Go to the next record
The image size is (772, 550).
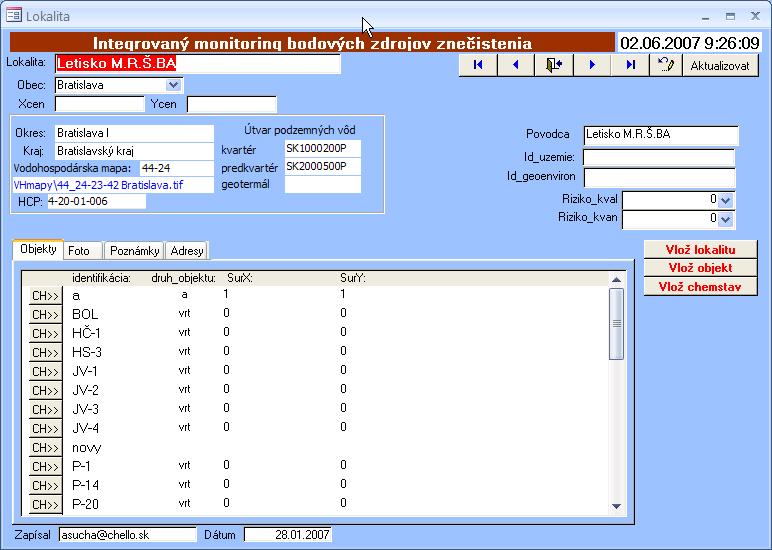[x=592, y=65]
